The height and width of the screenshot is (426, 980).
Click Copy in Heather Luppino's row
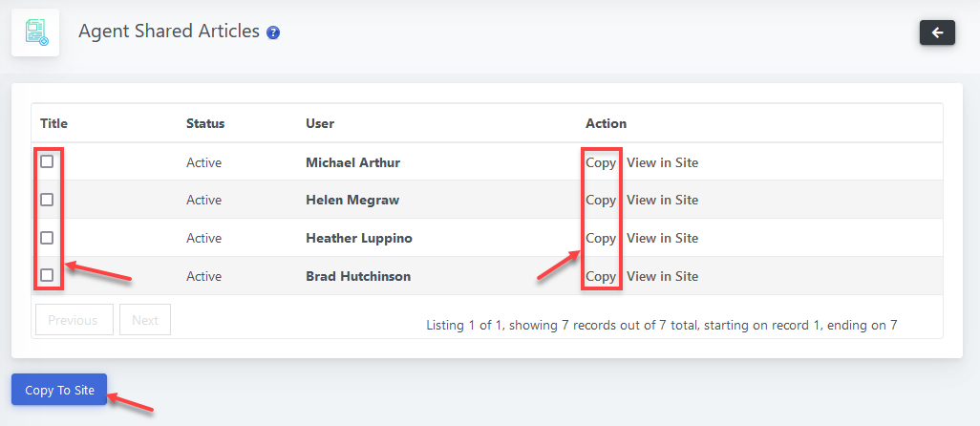601,238
